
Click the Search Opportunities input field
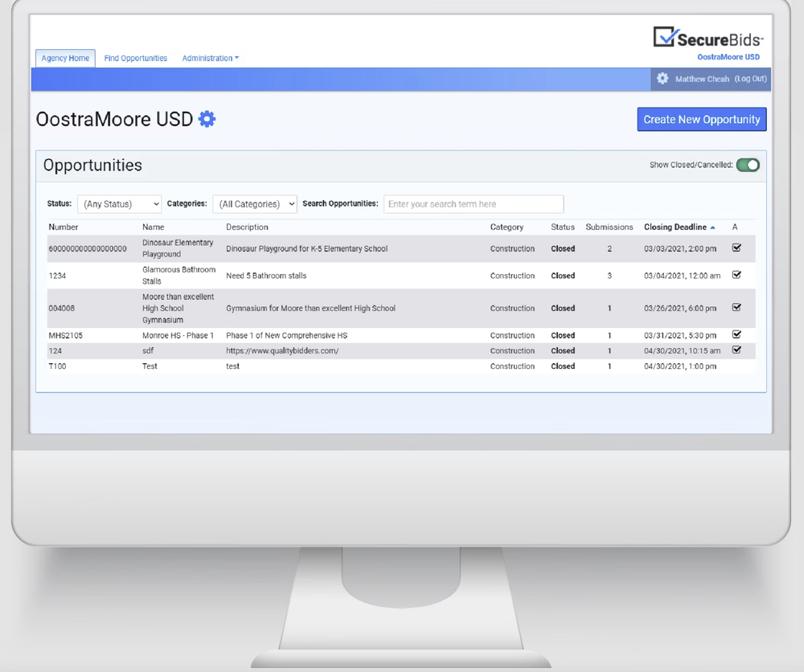tap(474, 204)
